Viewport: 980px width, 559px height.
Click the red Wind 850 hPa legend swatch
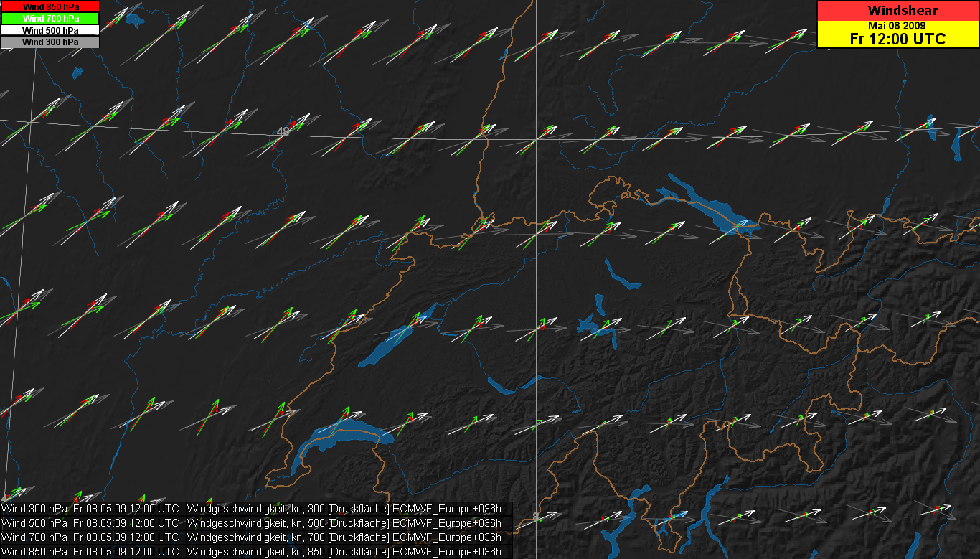pos(50,6)
